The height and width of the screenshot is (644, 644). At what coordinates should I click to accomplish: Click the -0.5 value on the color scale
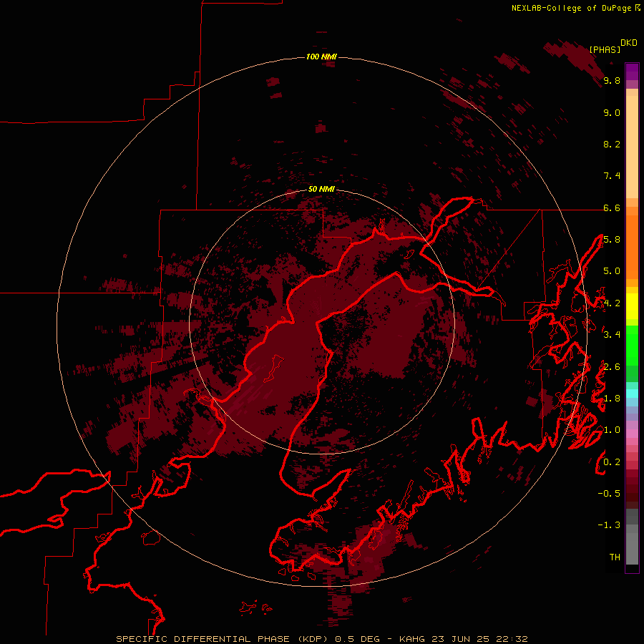(x=609, y=494)
